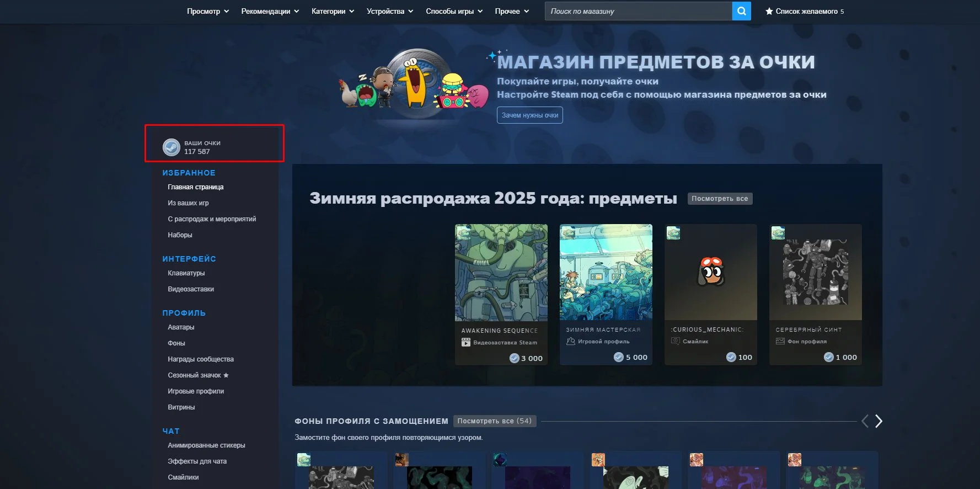Open the Устройства dropdown
Screen dimensions: 980x489
[x=390, y=11]
